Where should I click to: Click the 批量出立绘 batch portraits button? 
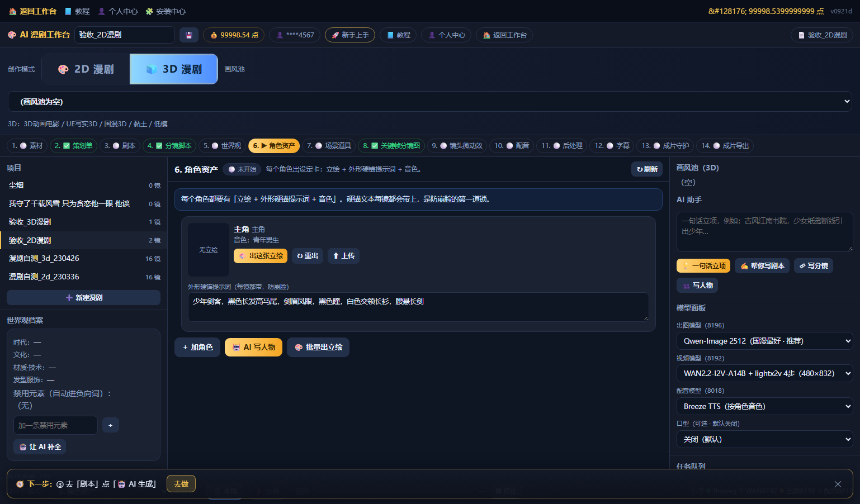coord(318,348)
